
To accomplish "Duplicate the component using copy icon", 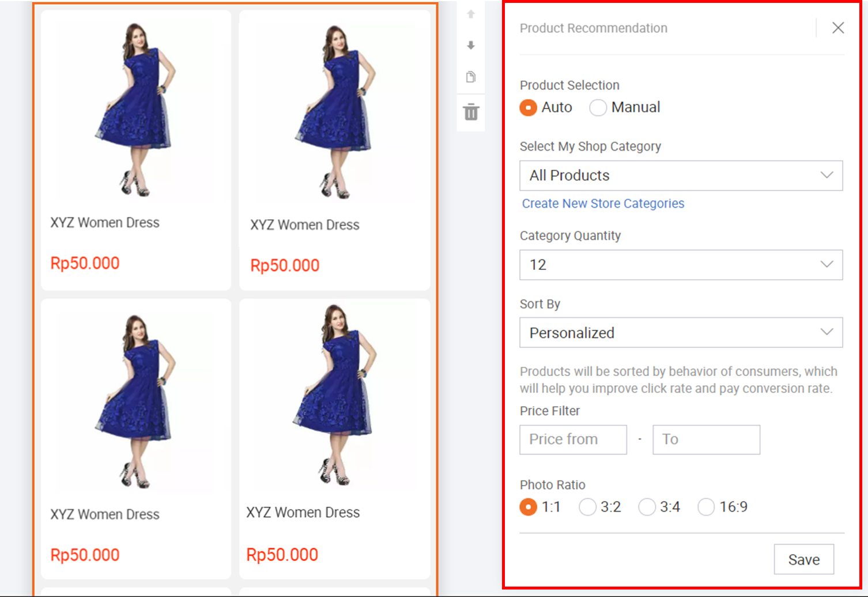I will [471, 77].
